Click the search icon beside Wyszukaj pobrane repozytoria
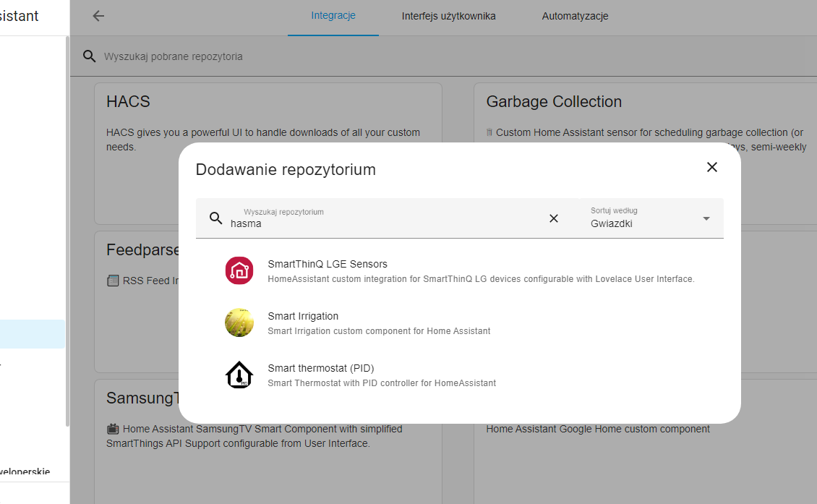 89,56
